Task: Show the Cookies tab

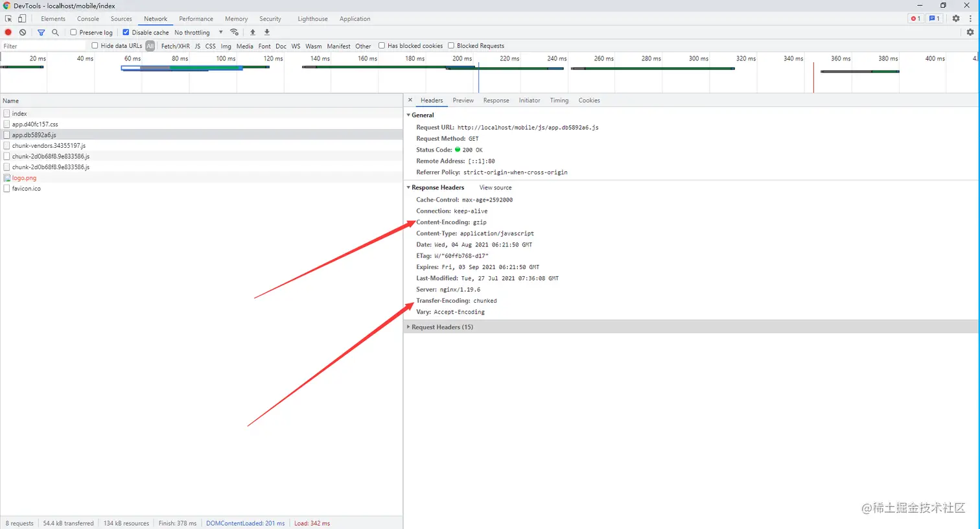Action: coord(589,100)
